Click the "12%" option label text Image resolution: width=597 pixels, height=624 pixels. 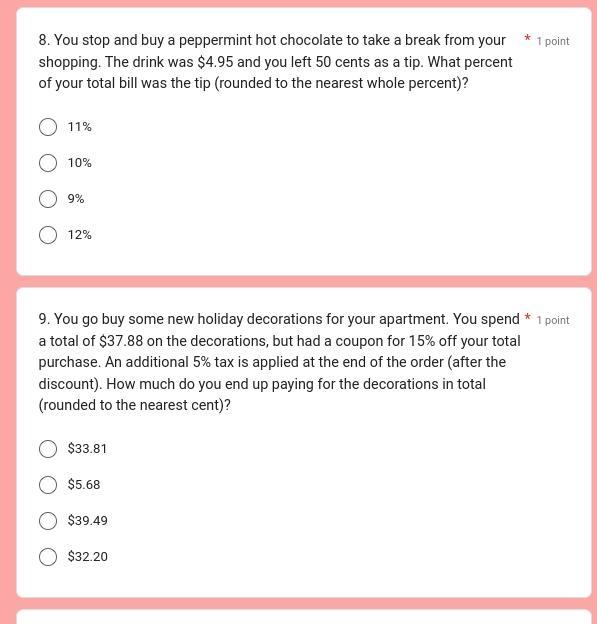pyautogui.click(x=80, y=235)
